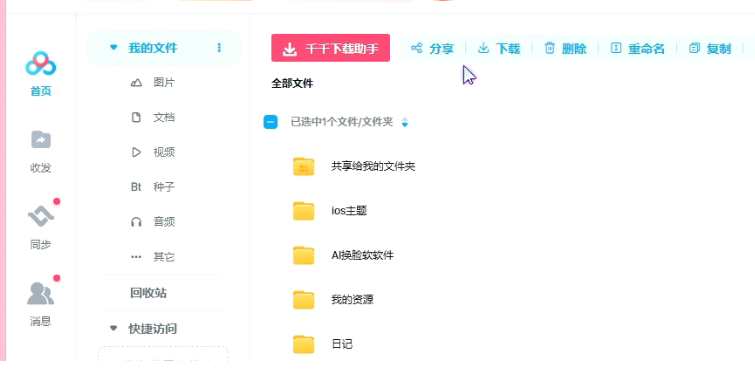Open the 消息 messages icon

coord(40,293)
